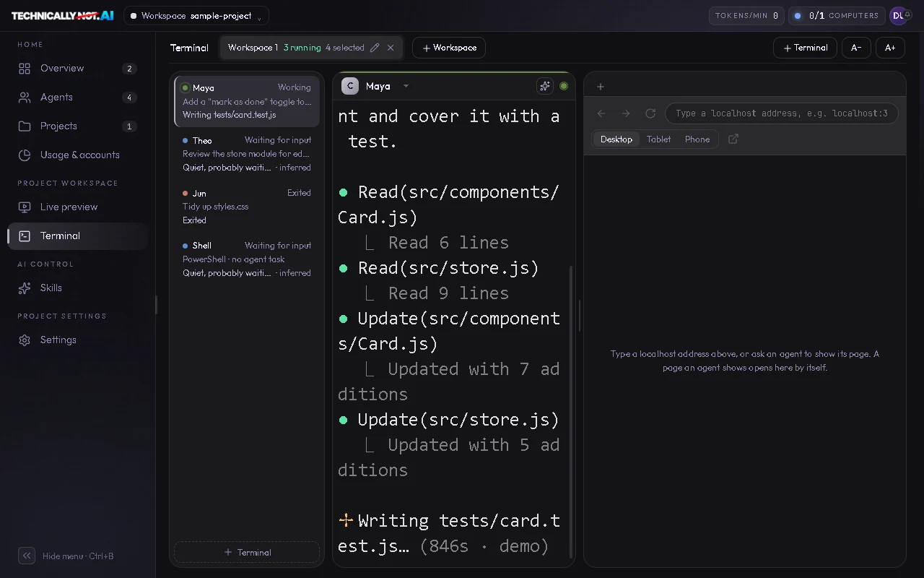Go forward in the preview browser
The width and height of the screenshot is (924, 578).
coord(626,113)
